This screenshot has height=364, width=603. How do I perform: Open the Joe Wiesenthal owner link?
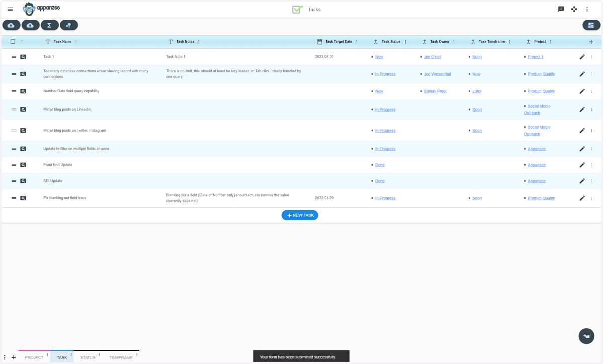click(437, 74)
